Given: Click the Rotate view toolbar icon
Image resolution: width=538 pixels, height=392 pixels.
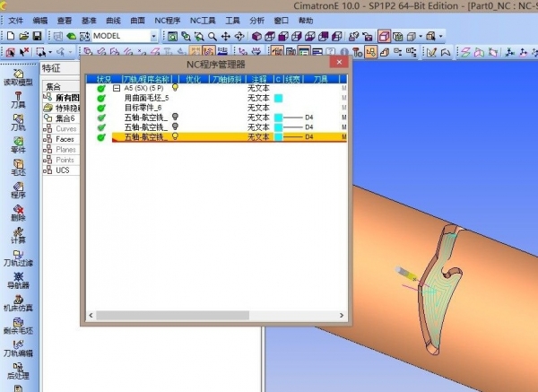Looking at the screenshot, I should point(239,36).
